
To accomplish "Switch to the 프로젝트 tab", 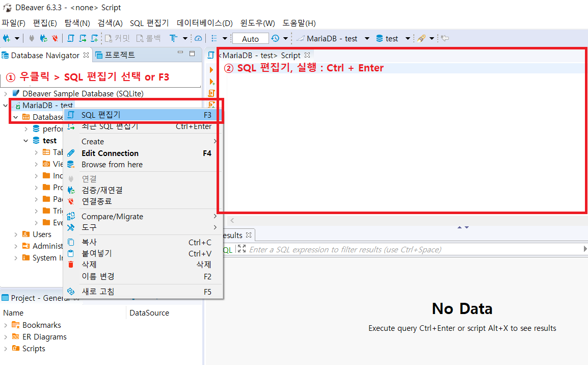I will 116,55.
